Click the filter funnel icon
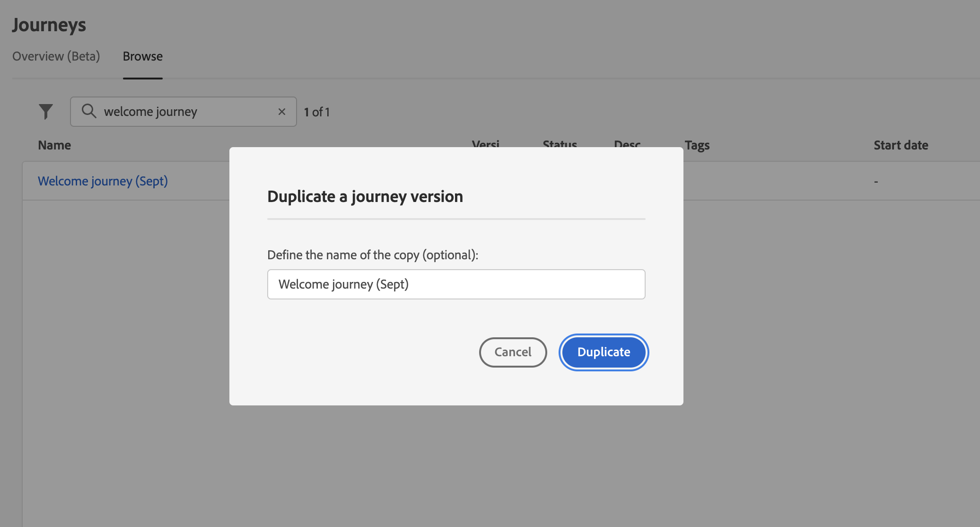The height and width of the screenshot is (527, 980). [46, 112]
